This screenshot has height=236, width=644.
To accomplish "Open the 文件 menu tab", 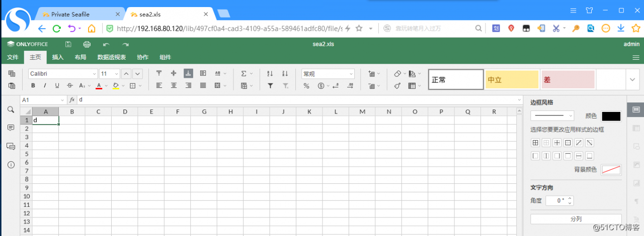I will [x=13, y=57].
